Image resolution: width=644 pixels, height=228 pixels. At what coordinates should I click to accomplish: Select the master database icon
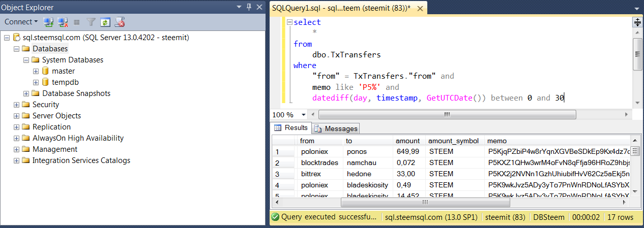tap(45, 71)
